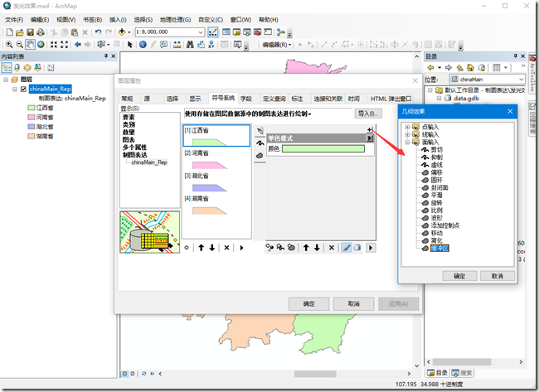Expand the 线输入 folder node

pyautogui.click(x=407, y=134)
